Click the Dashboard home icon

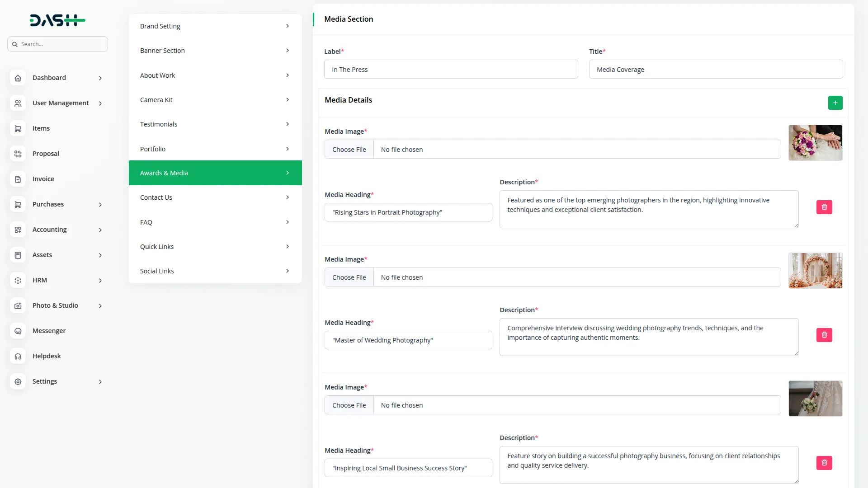pyautogui.click(x=18, y=78)
